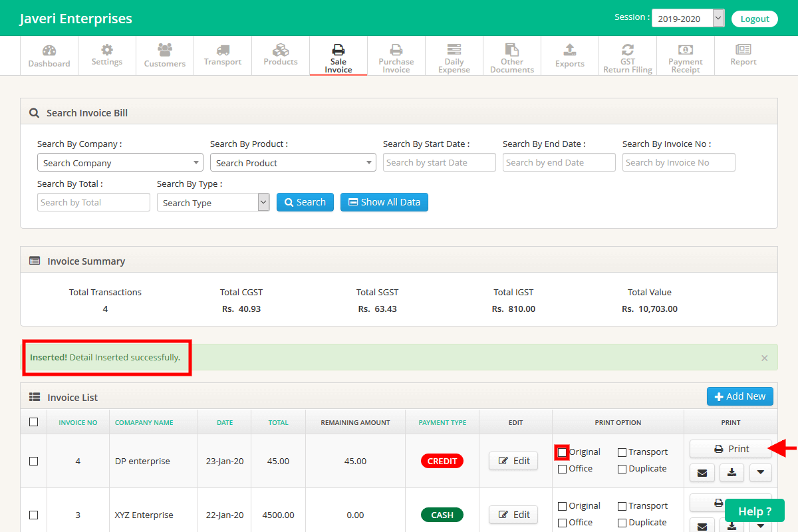Open the Settings gear icon
Screen dimensions: 798x532
[x=107, y=50]
